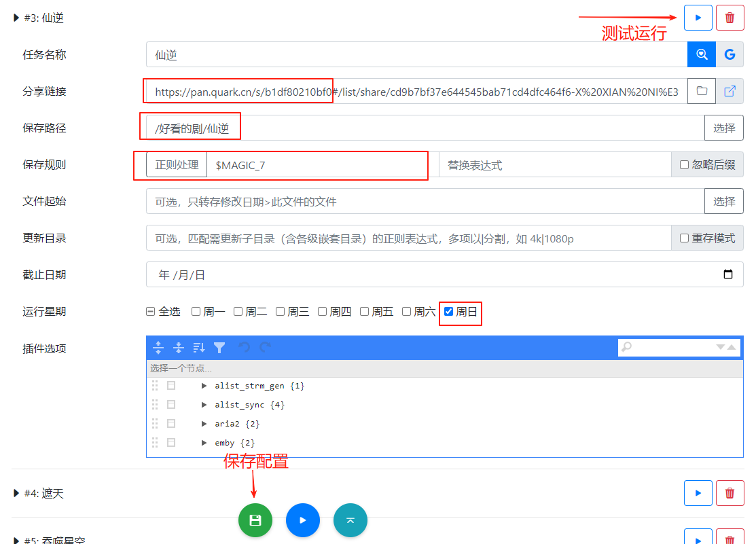
Task: Expand the emby plugin node
Action: tap(204, 443)
